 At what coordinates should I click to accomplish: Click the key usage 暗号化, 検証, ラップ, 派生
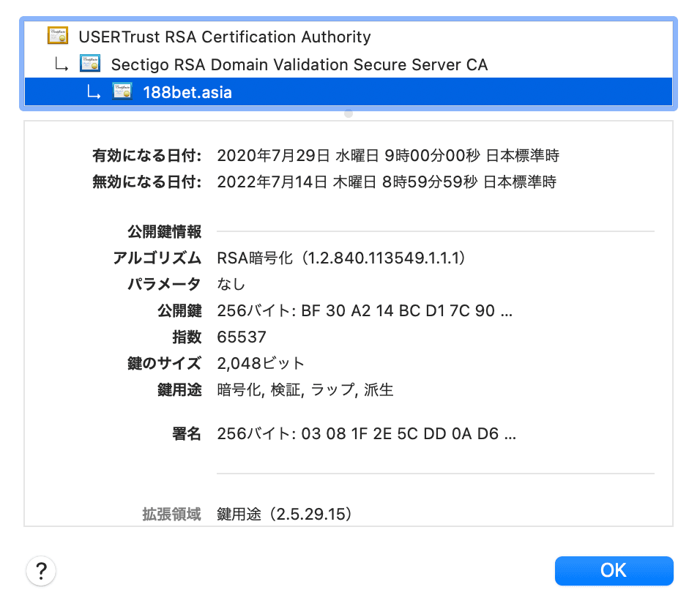305,389
